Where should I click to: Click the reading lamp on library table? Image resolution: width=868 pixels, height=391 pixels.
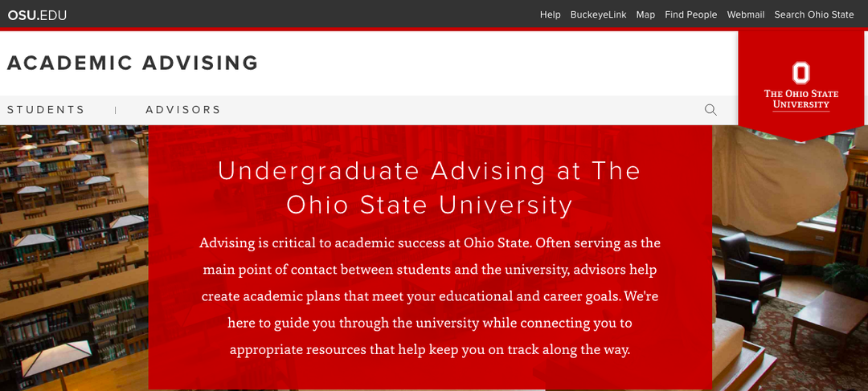coord(58,352)
